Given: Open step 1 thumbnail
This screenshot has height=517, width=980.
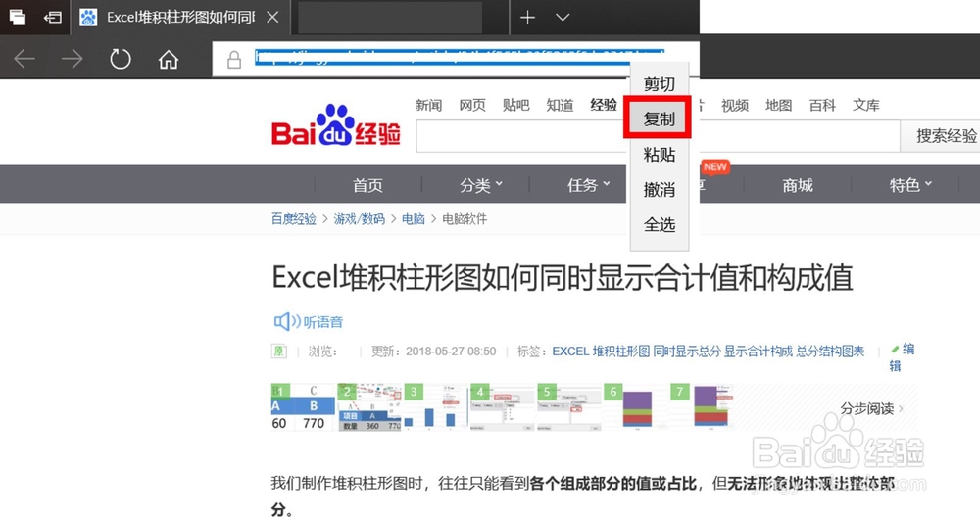Looking at the screenshot, I should [x=303, y=407].
